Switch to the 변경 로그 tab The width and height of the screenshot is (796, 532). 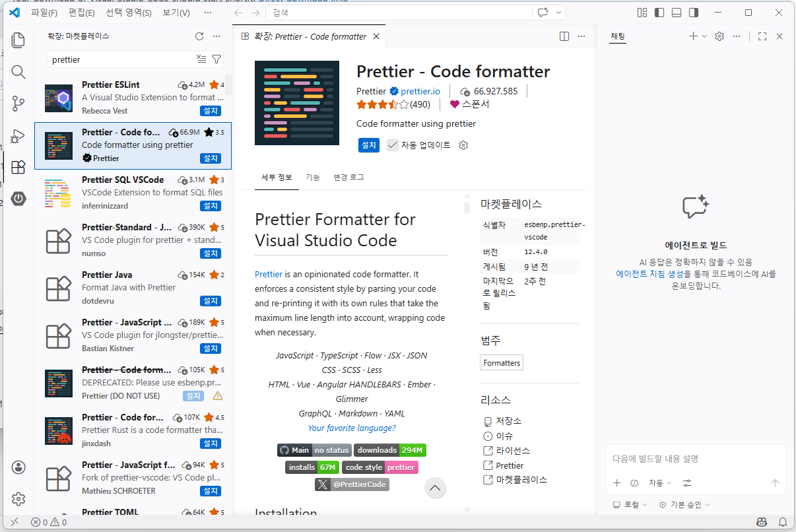tap(348, 177)
